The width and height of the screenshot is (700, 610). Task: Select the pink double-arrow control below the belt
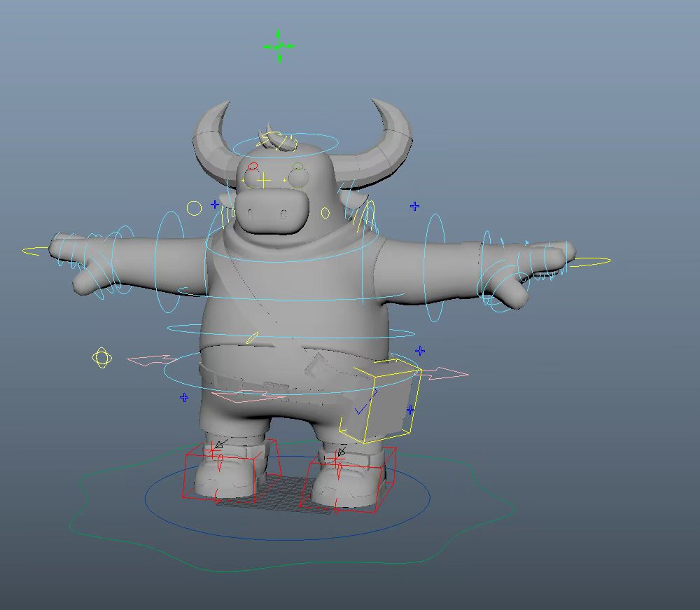point(248,396)
